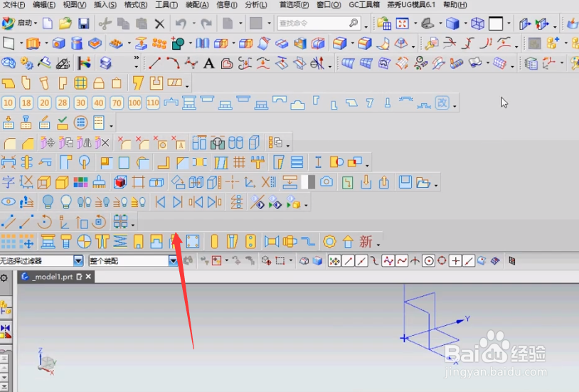Click the fit view icon in the top toolbar
The width and height of the screenshot is (579, 392).
pyautogui.click(x=402, y=23)
